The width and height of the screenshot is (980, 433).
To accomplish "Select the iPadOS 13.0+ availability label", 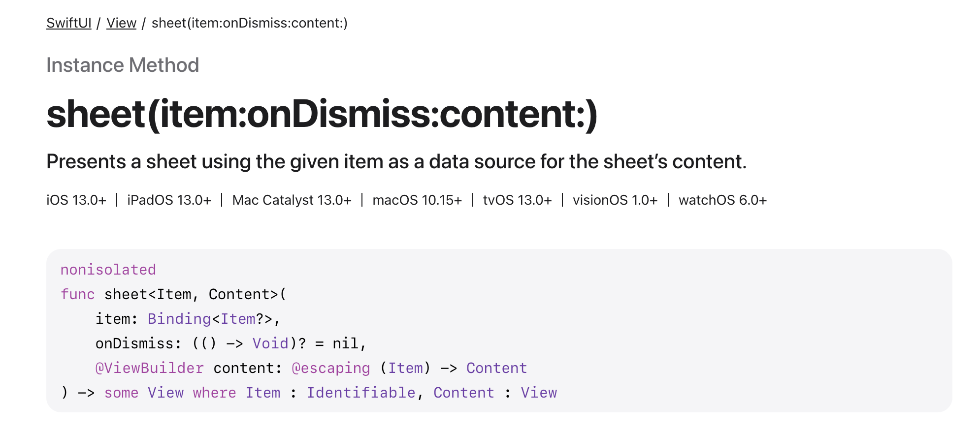I will 169,200.
